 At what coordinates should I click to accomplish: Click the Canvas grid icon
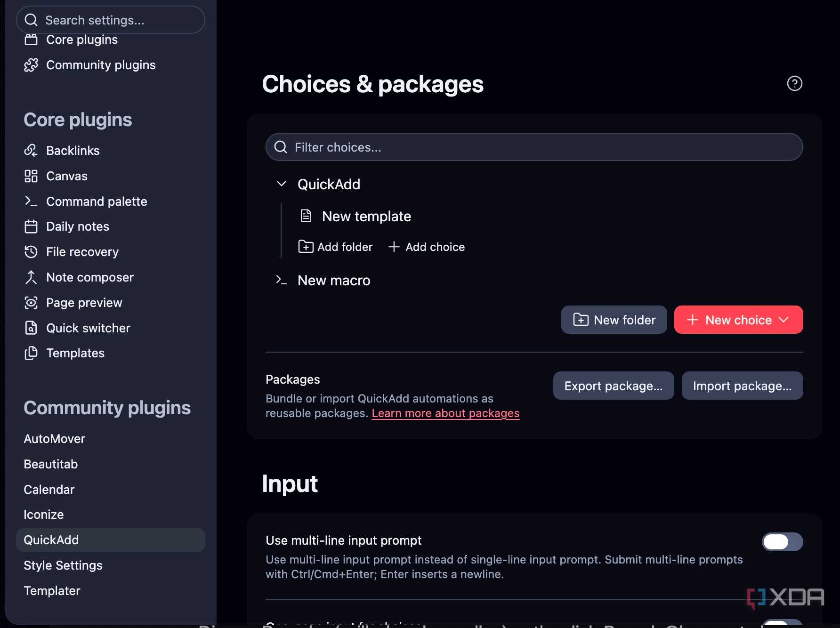coord(31,176)
